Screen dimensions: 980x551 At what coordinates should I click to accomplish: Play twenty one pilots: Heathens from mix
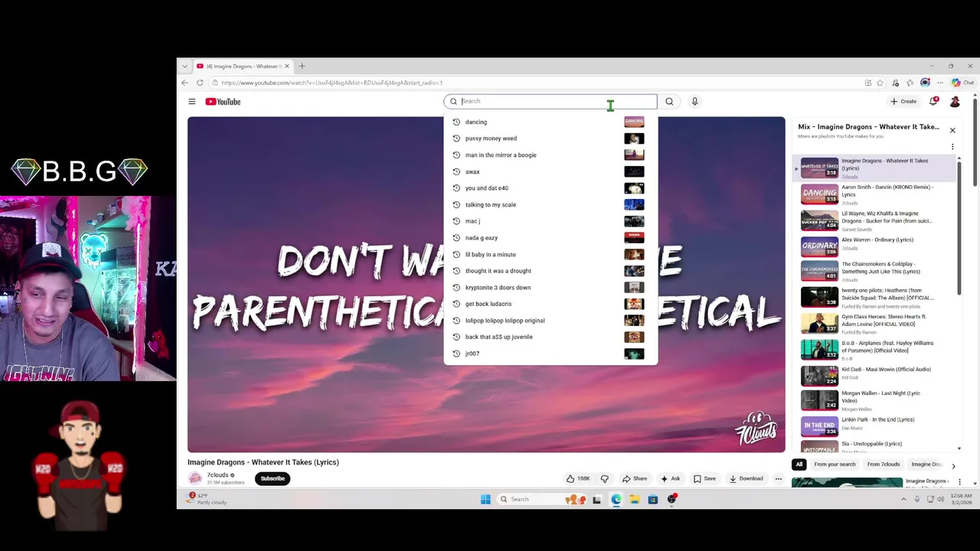874,297
